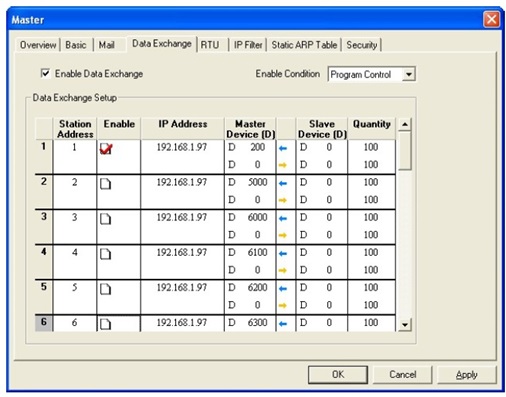The image size is (506, 397).
Task: Click the table vertical scrollbar thumb
Action: (x=405, y=151)
